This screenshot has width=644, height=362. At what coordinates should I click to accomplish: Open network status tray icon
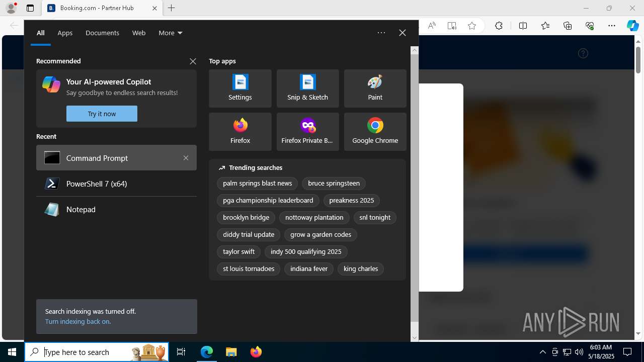pos(567,352)
